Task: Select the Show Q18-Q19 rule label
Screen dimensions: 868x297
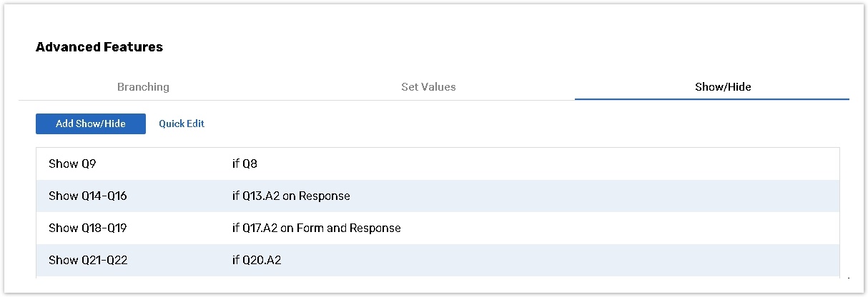Action: (x=88, y=228)
